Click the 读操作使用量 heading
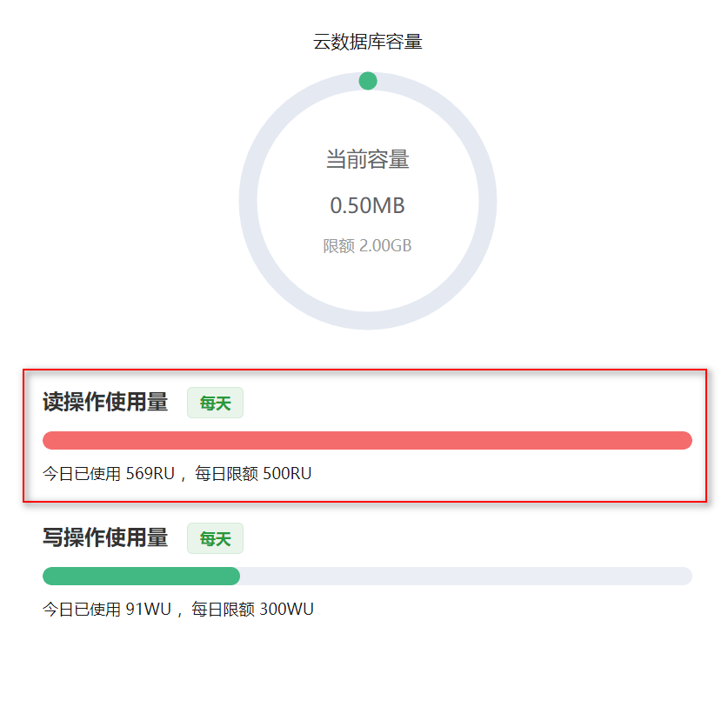Image resolution: width=728 pixels, height=727 pixels. 105,403
